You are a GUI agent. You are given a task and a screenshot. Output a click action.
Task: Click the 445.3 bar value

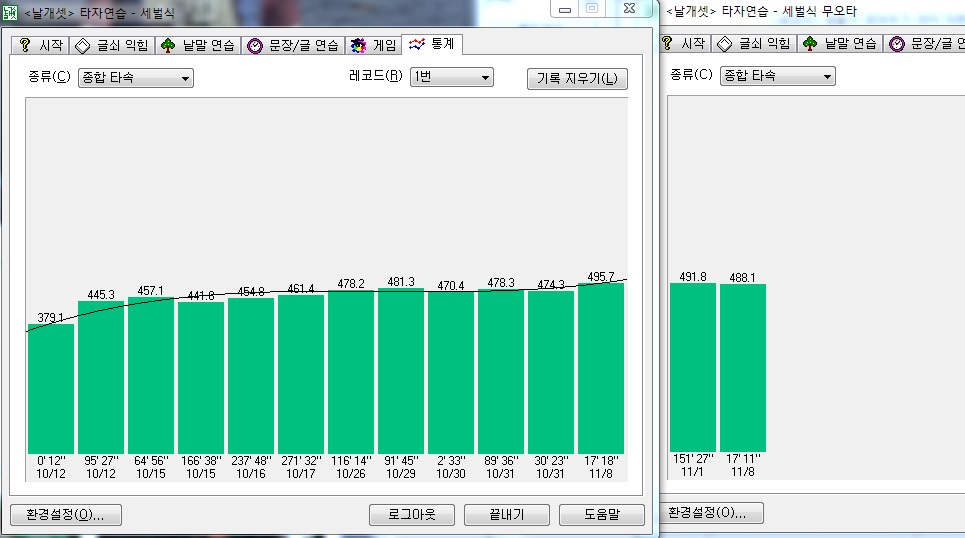(101, 295)
